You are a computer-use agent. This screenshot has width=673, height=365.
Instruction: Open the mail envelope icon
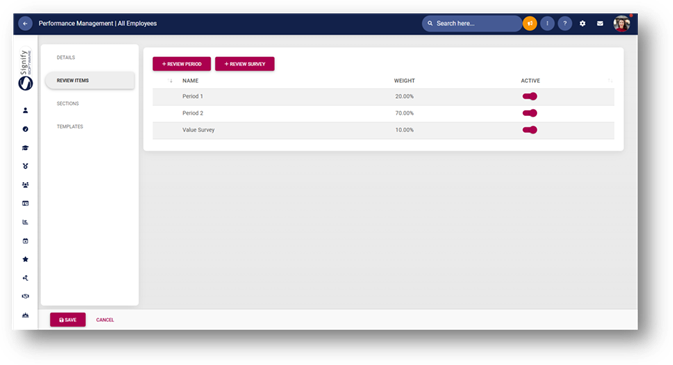click(600, 24)
